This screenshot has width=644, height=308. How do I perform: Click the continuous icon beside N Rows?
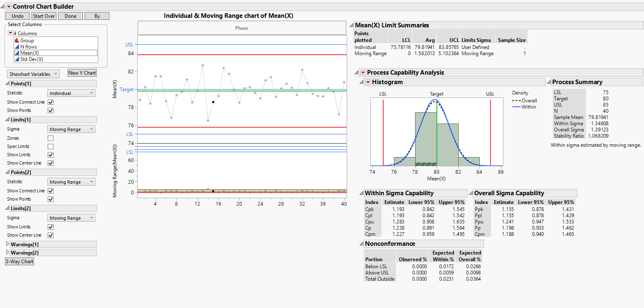coord(17,47)
